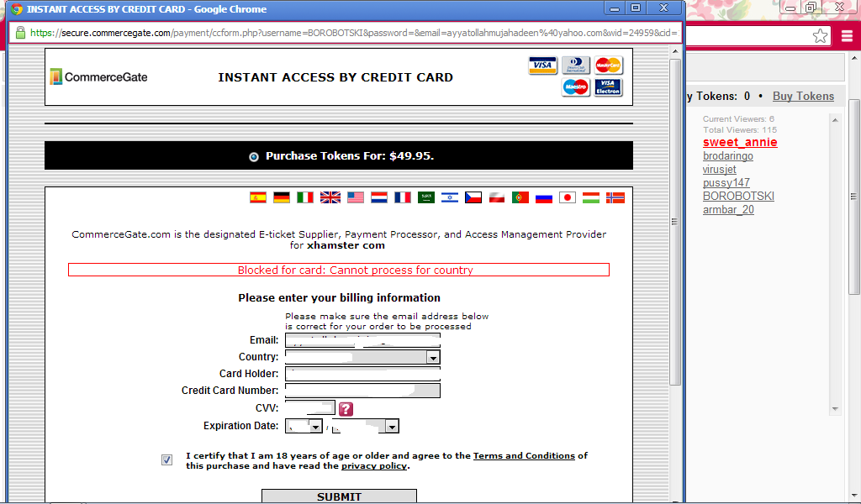Click the 'Blocked for card' error message
The image size is (861, 504).
[339, 270]
